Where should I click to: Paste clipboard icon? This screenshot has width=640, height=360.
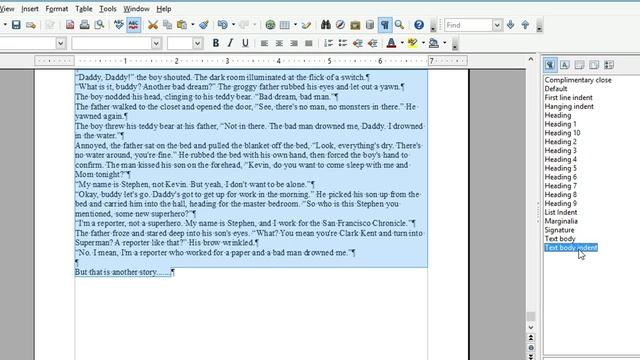[182, 25]
